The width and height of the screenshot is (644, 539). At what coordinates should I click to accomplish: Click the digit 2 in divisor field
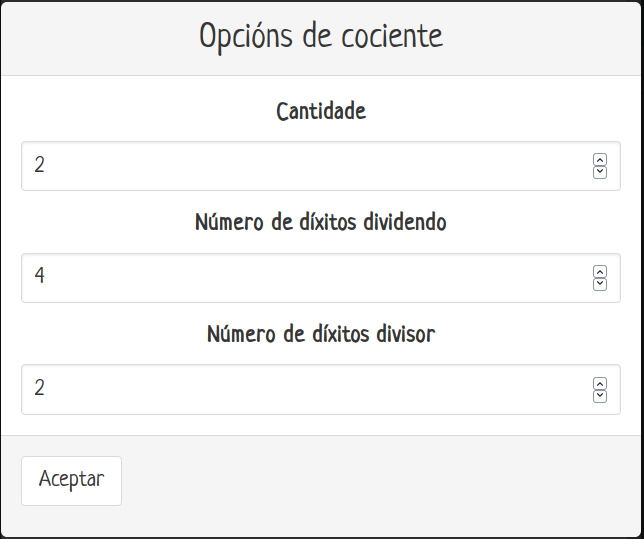pos(39,388)
